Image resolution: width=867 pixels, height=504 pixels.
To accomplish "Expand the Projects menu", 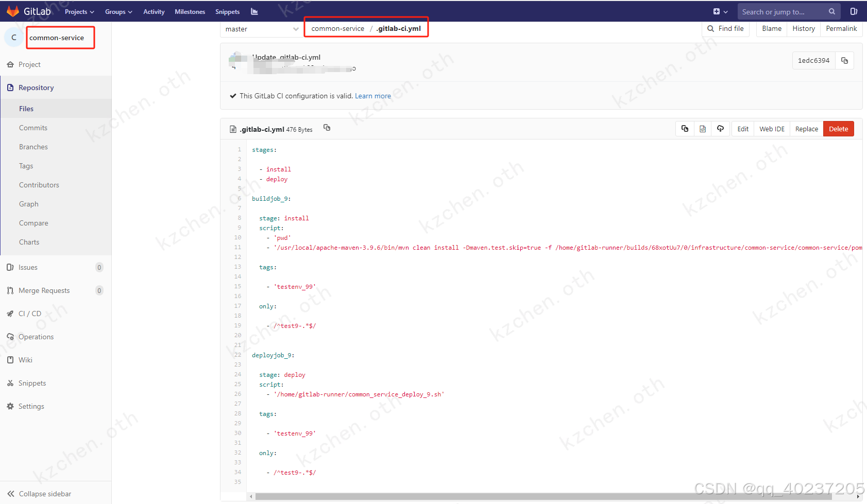I will [79, 11].
